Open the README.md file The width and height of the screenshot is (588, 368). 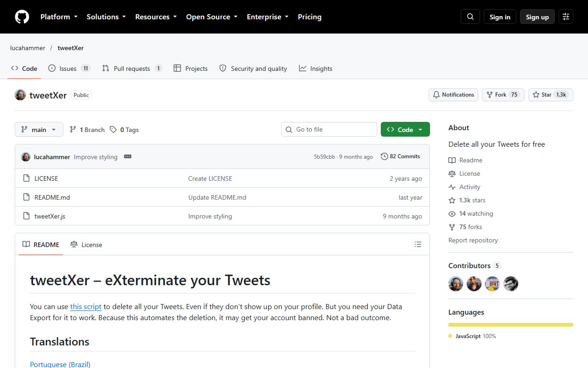click(52, 197)
